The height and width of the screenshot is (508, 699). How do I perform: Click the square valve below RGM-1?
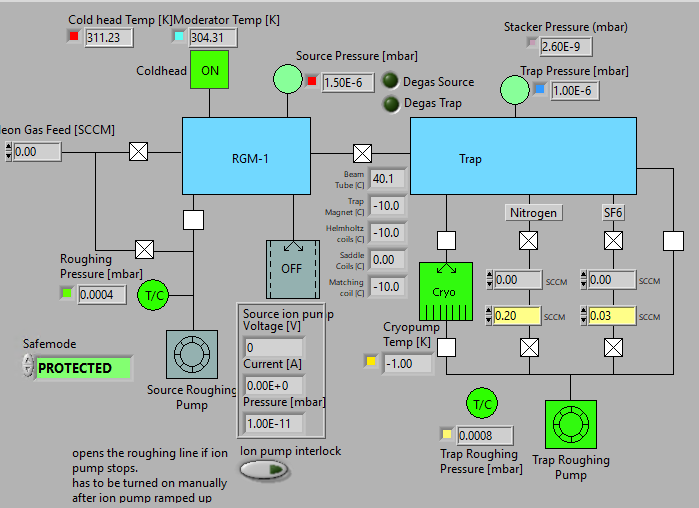click(193, 220)
